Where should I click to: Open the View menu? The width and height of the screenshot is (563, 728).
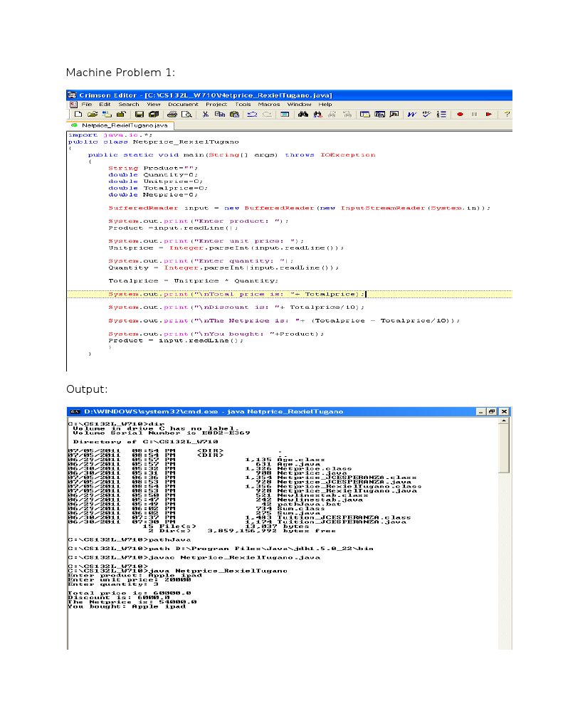pos(153,105)
